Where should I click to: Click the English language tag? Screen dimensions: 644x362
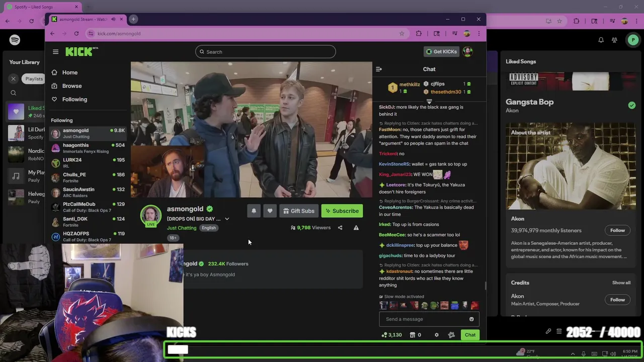click(x=209, y=228)
